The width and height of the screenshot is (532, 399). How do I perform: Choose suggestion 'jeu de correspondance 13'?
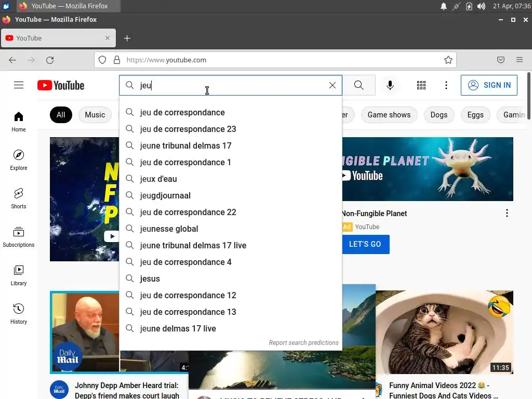click(x=231, y=312)
